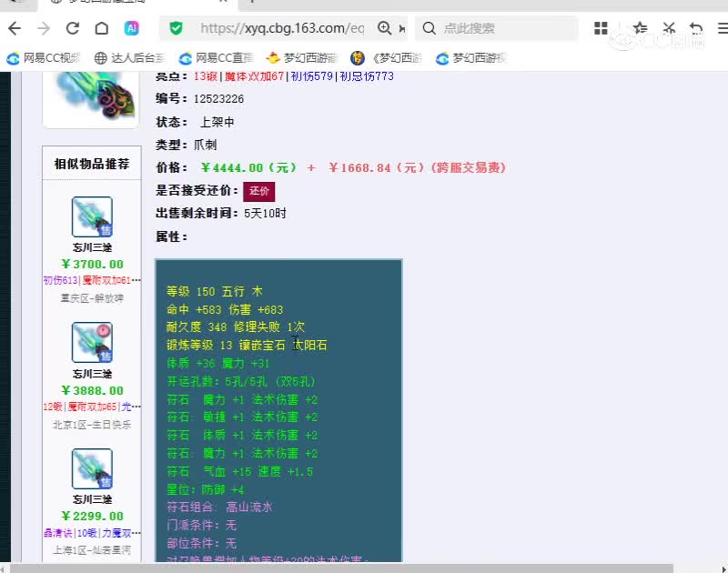
Task: Open the ¥3888.00 忘川三途 item thumbnail
Action: click(x=92, y=342)
